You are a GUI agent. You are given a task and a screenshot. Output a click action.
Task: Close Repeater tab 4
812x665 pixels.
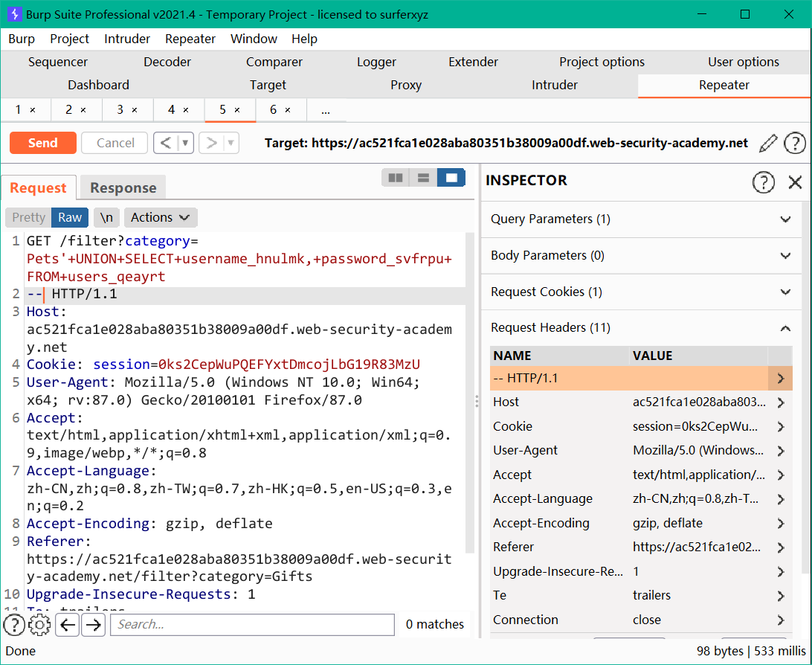pyautogui.click(x=185, y=110)
